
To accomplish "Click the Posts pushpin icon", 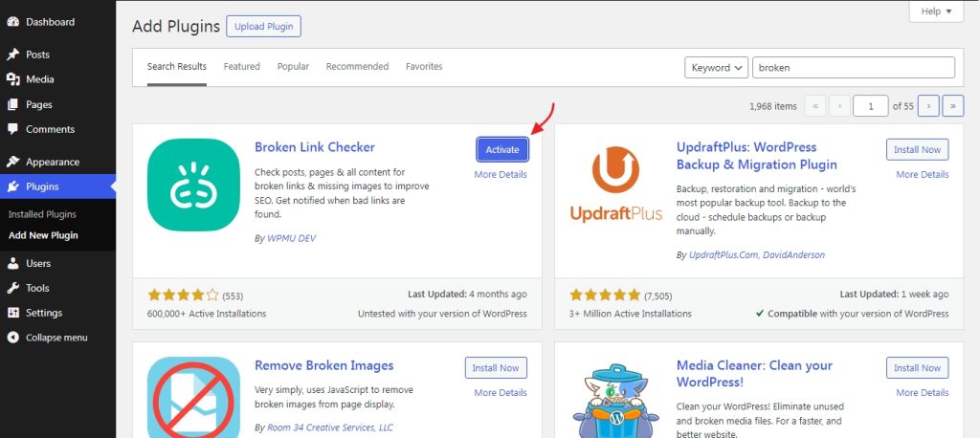I will click(x=13, y=55).
